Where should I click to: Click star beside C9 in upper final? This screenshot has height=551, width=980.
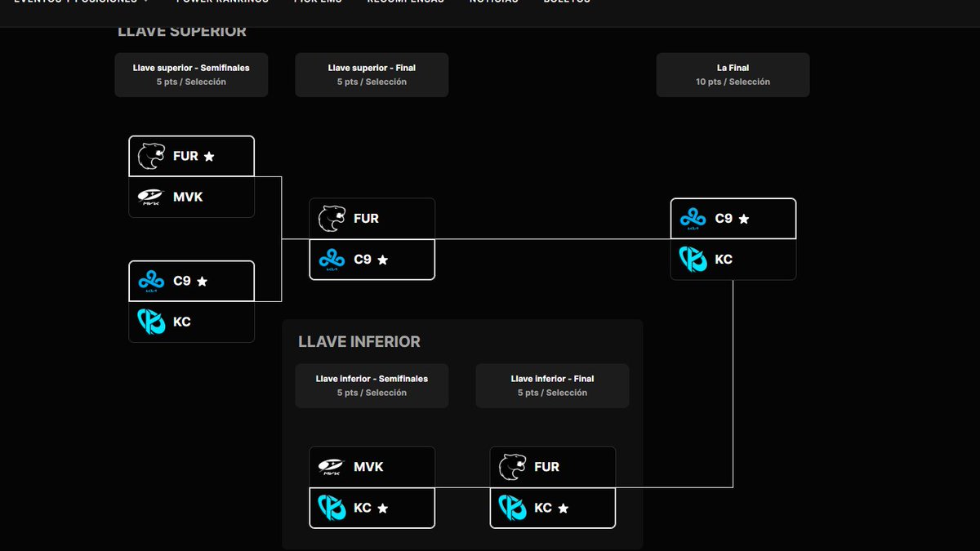[x=383, y=260]
